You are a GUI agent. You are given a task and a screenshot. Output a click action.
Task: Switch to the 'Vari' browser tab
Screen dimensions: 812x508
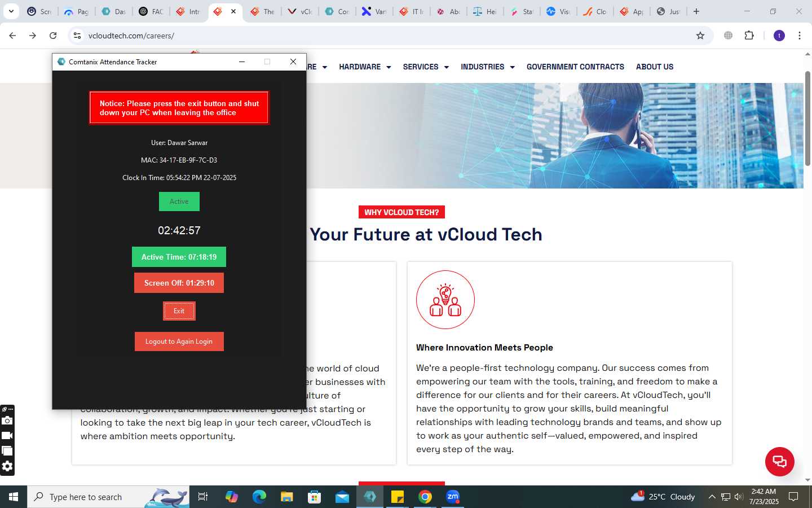[x=373, y=11]
